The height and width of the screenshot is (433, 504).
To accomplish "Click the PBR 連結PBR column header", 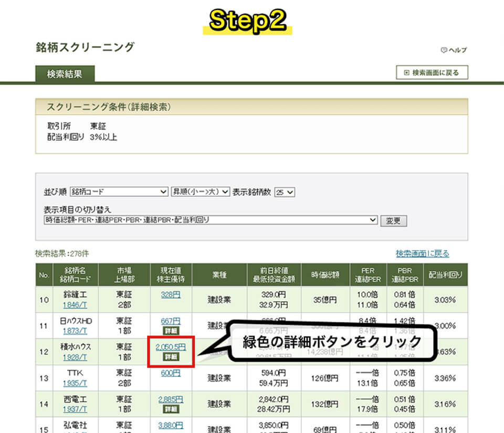I will point(405,274).
